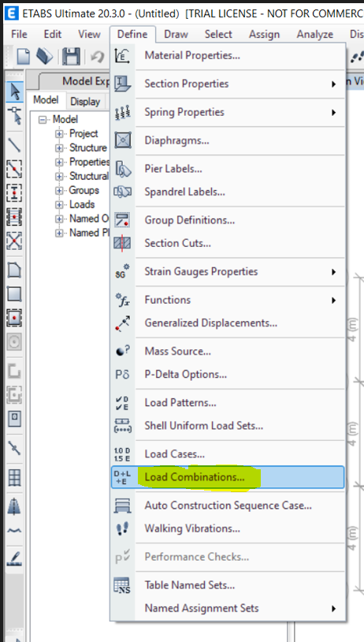Open Load Cases entry
The image size is (364, 642).
[228, 454]
